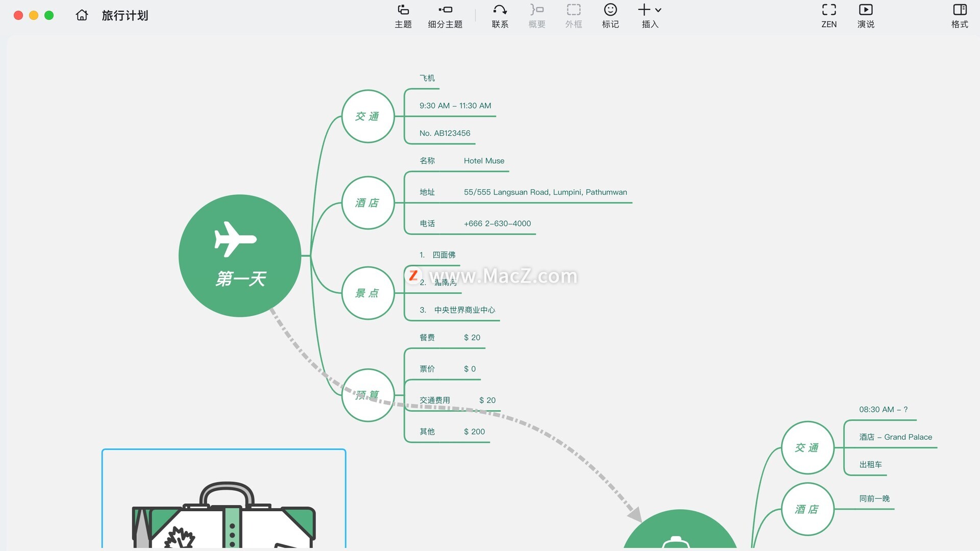Click the 概要 summary tool

pyautogui.click(x=536, y=16)
